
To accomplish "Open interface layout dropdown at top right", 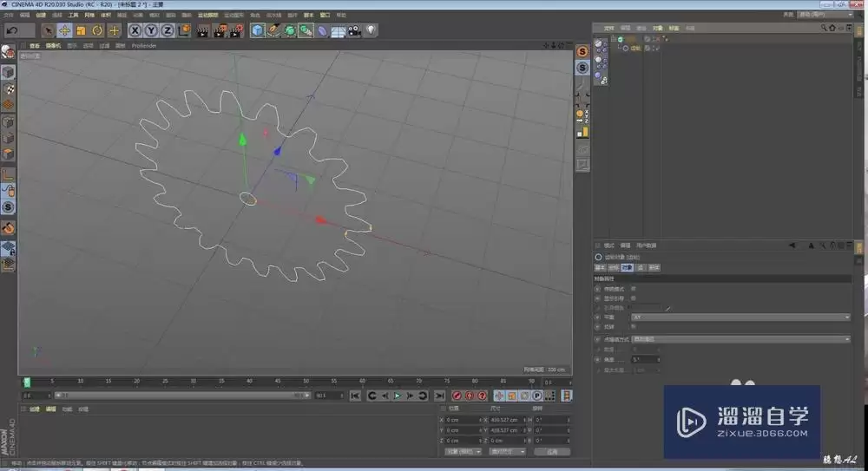I will coord(825,15).
